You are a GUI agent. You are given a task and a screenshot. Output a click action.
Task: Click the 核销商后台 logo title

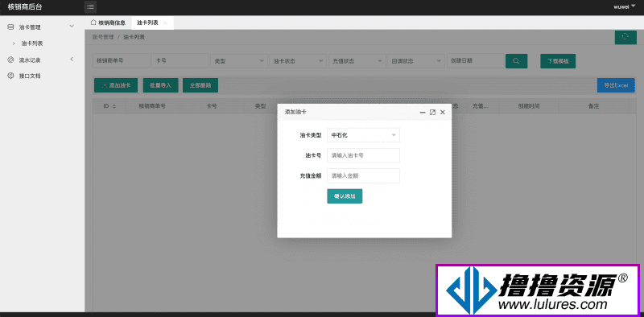25,6
